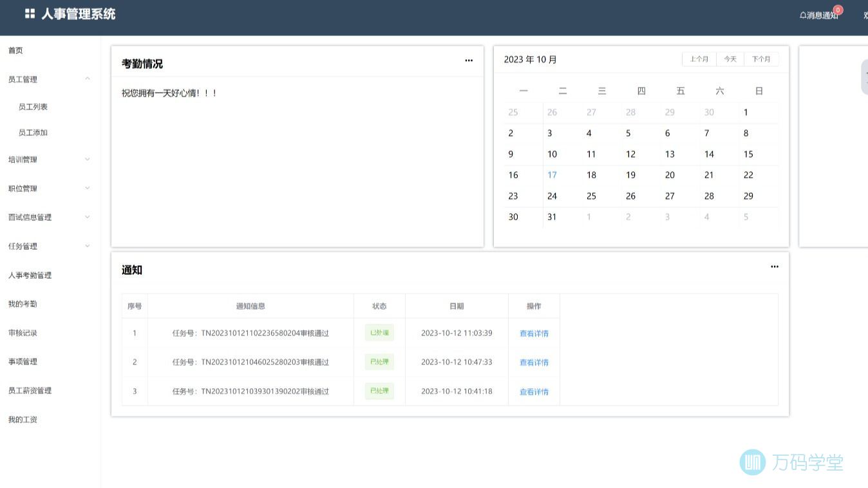868x488 pixels.
Task: Expand the 任务管理 sidebar menu
Action: pyautogui.click(x=88, y=246)
